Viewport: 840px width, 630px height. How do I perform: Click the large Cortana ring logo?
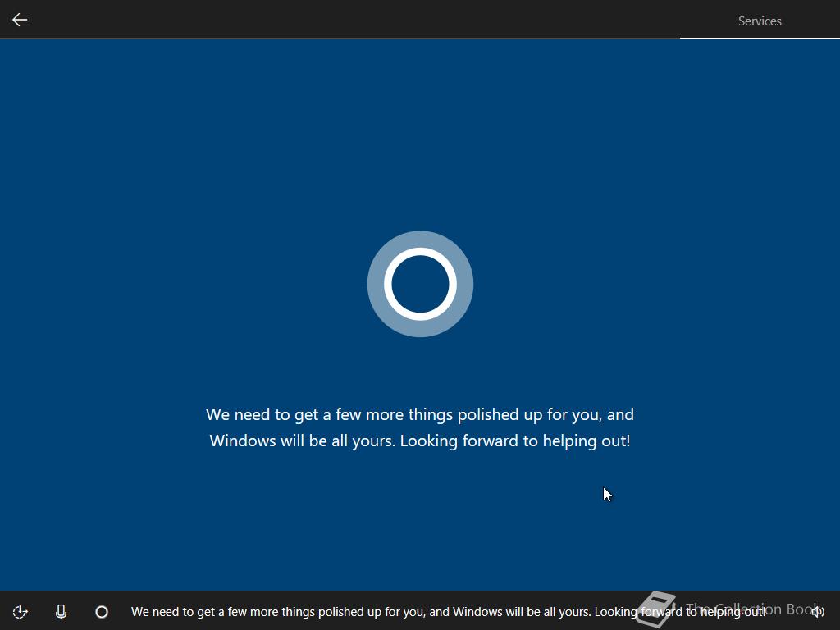point(420,284)
